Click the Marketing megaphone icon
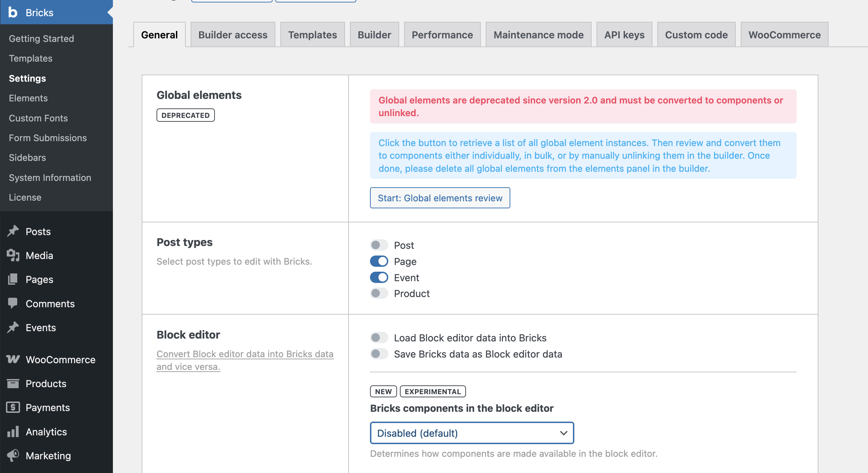Screen dimensions: 868x473 (13, 455)
